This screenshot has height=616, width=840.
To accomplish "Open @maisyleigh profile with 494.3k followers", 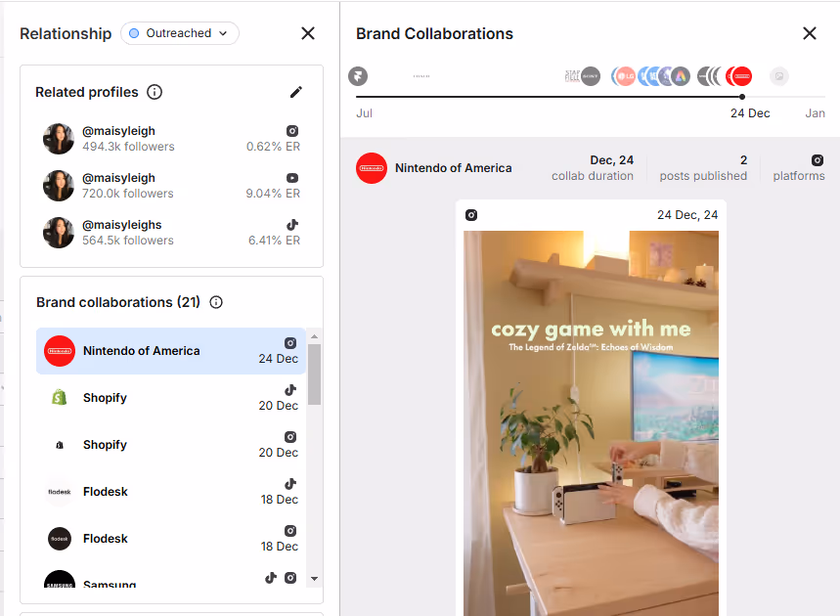I will click(x=171, y=139).
